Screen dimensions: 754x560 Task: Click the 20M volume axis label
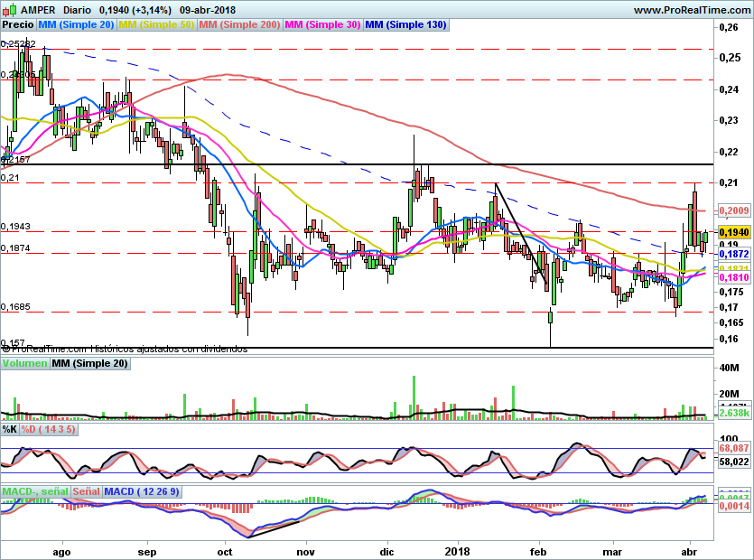pyautogui.click(x=729, y=395)
